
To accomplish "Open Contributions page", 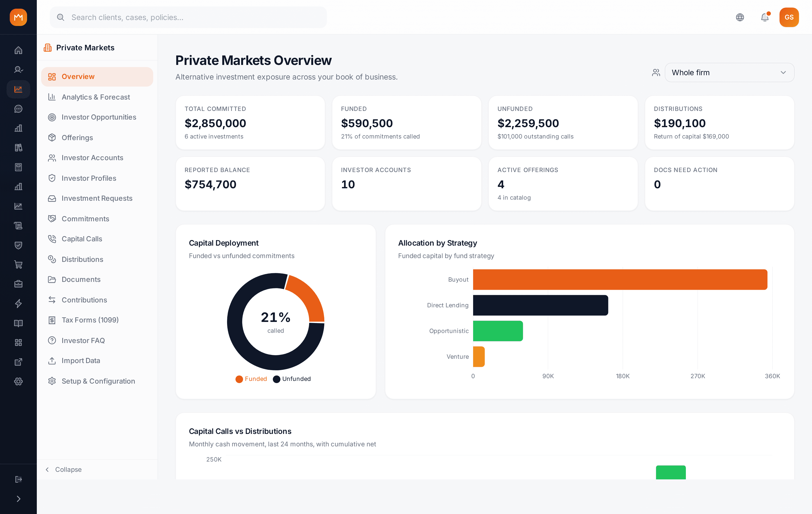I will (x=97, y=300).
